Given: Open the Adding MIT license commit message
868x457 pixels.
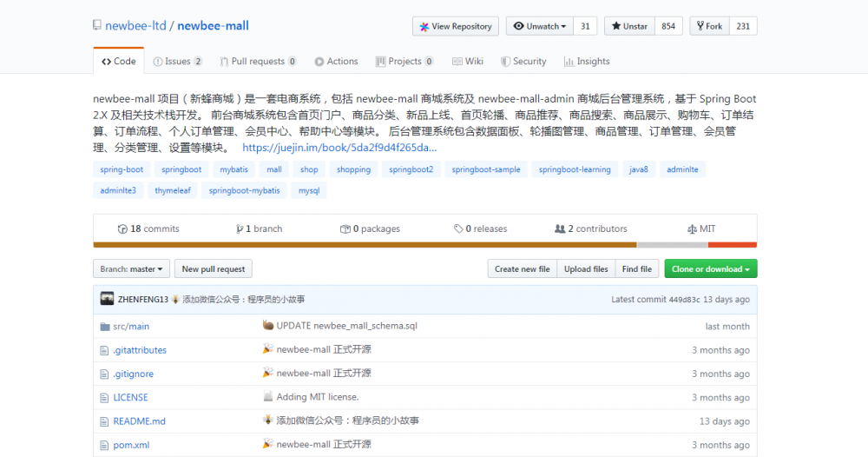Looking at the screenshot, I should (317, 397).
